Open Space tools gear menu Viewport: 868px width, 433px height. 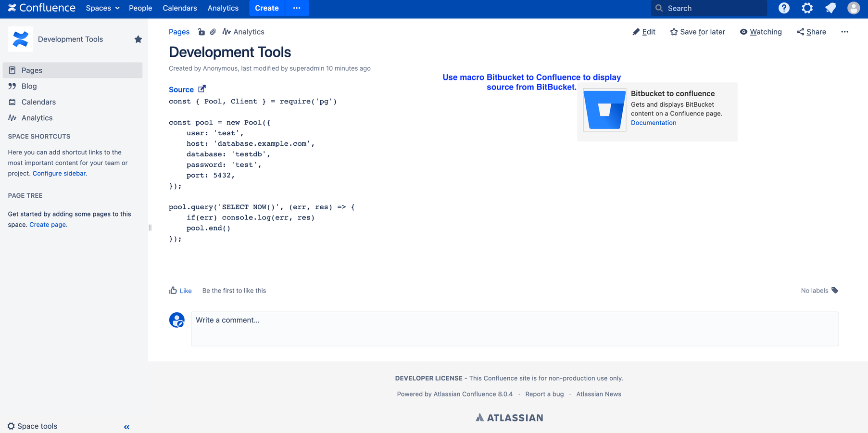[x=32, y=426]
